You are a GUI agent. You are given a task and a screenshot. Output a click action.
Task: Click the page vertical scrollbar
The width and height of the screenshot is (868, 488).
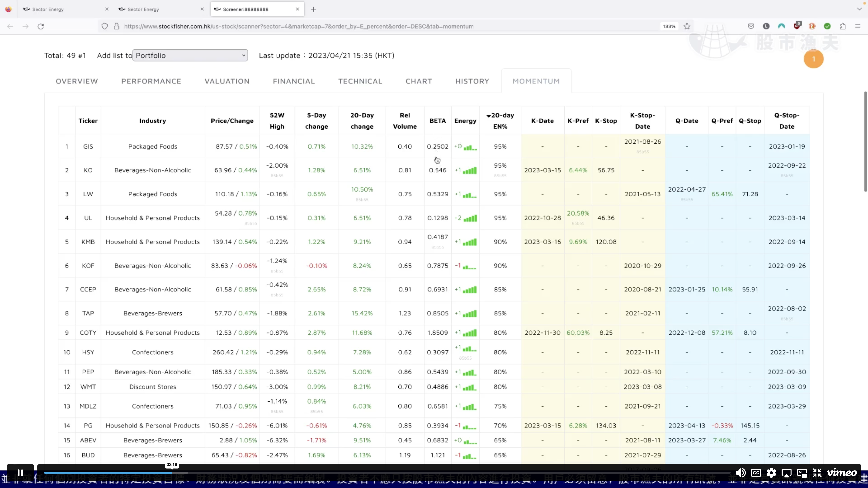pos(865,141)
